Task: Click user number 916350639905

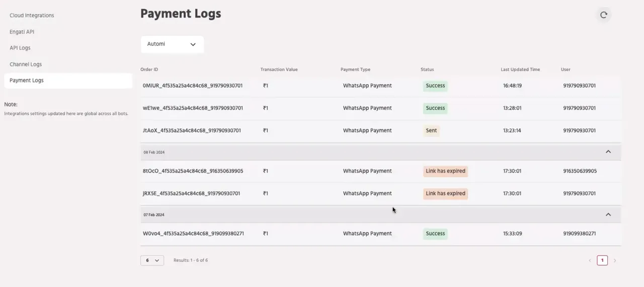Action: pos(580,171)
